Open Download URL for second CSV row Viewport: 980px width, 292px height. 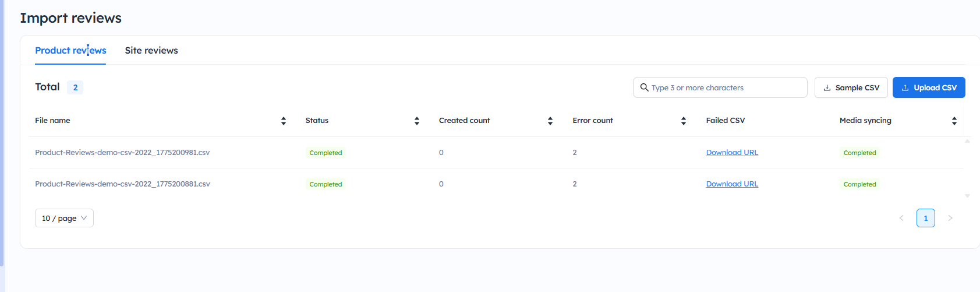(732, 184)
